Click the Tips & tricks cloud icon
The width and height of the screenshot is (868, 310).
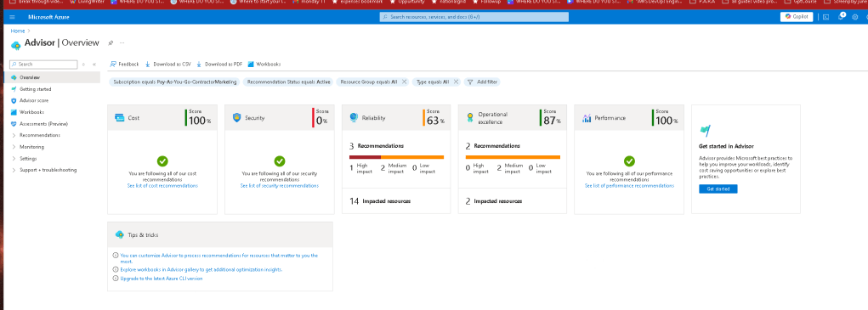(x=119, y=235)
